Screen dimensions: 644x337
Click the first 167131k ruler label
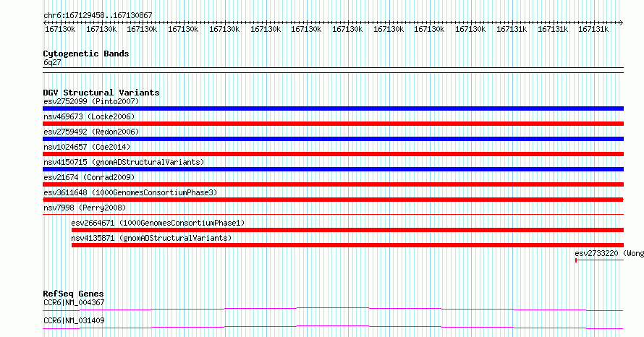click(512, 29)
